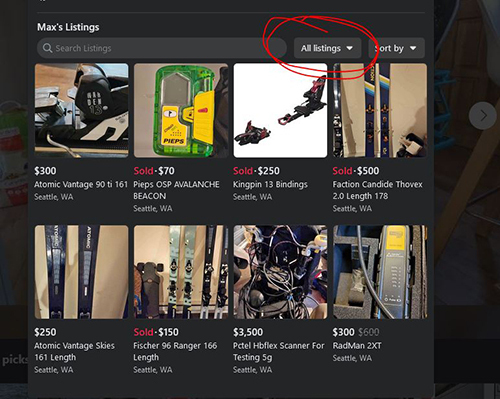Click the 'Atomic Vantage 90 ti 161' title

81,184
